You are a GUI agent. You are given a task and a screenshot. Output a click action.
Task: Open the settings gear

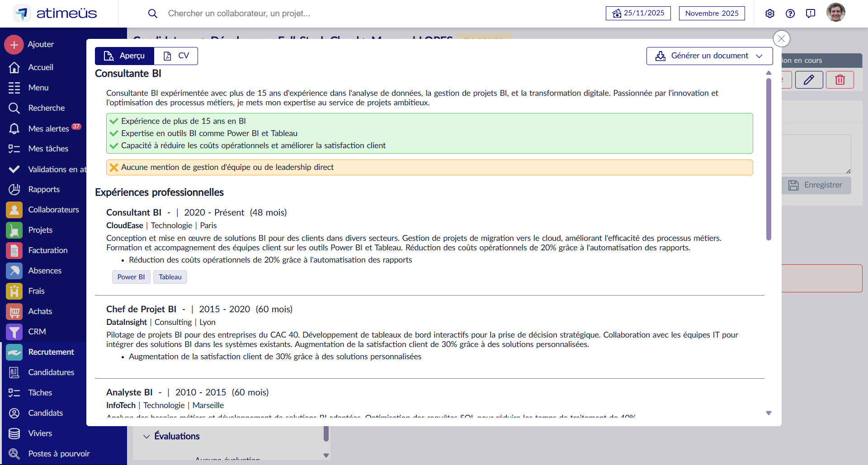(x=770, y=14)
